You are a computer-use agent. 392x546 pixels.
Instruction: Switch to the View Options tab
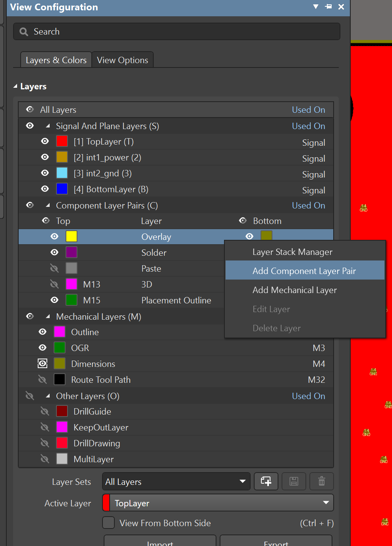pos(122,60)
